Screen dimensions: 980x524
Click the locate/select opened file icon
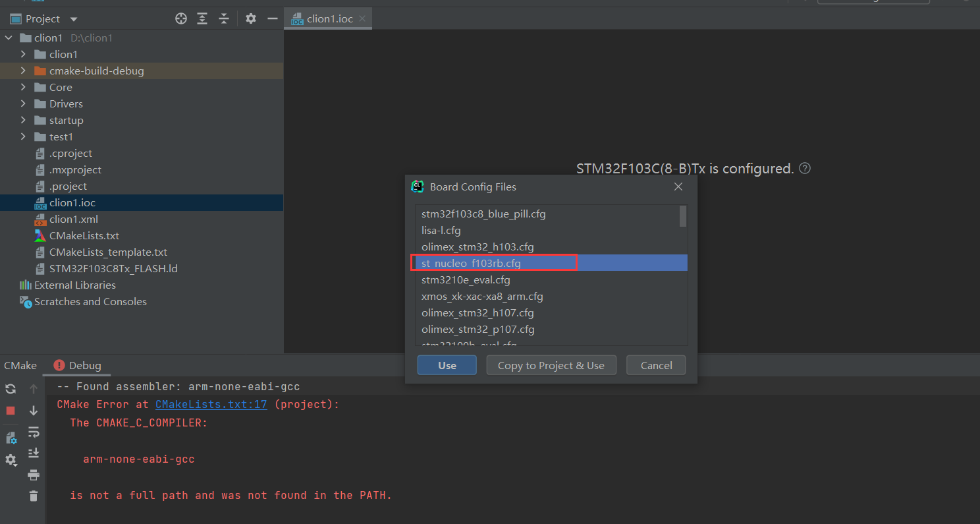pos(181,18)
